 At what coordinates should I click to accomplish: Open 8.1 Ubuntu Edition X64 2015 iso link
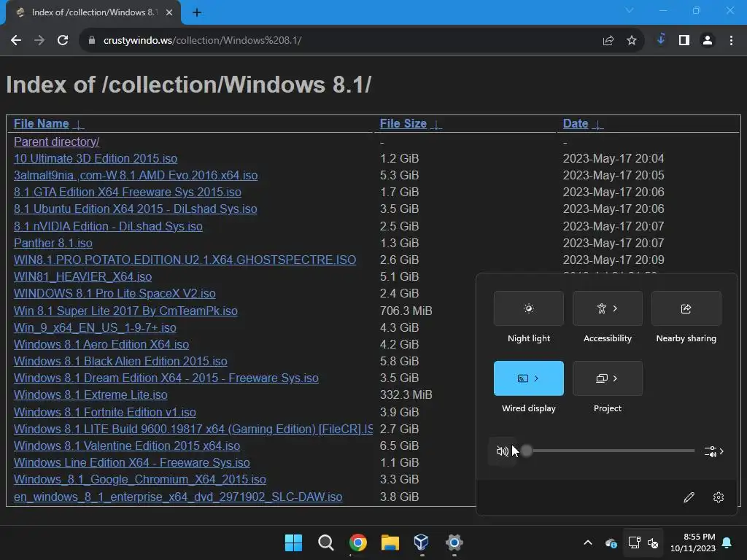[x=135, y=209]
